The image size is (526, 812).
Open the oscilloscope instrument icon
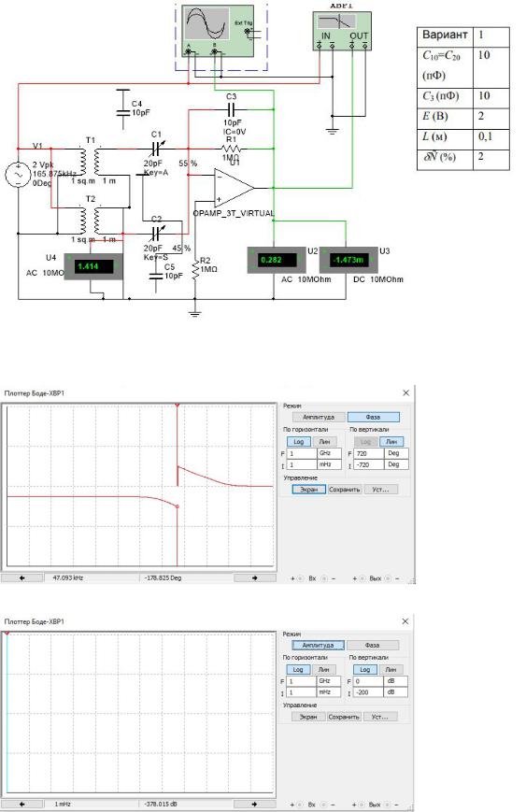[218, 31]
